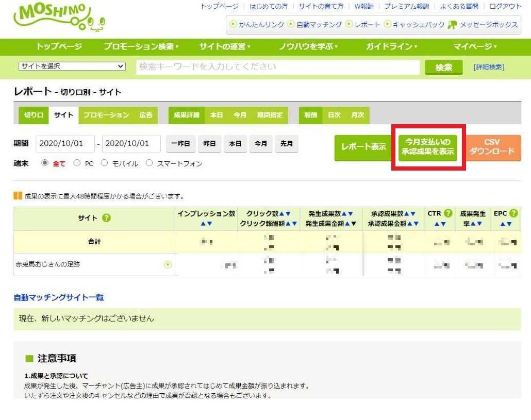The height and width of the screenshot is (420, 531).
Task: Expand the 赤兎馬おじさんの足跡 row arrow
Action: (x=168, y=265)
